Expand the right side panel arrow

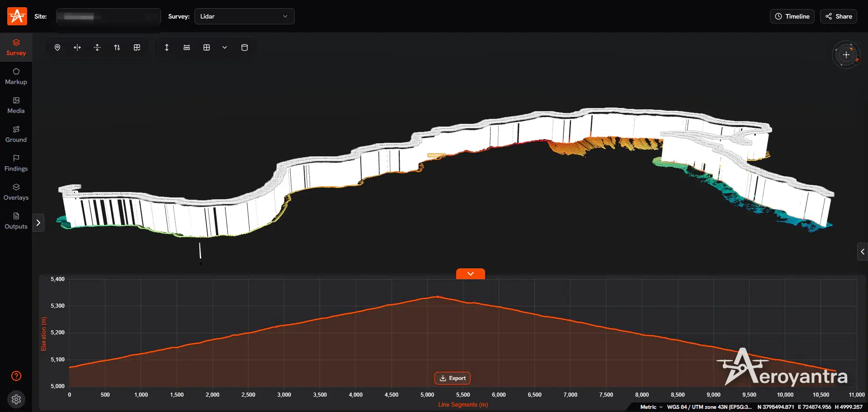coord(862,252)
